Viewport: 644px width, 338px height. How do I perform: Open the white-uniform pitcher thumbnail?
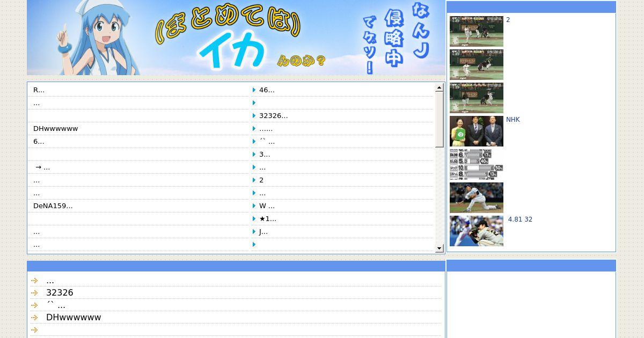477,197
